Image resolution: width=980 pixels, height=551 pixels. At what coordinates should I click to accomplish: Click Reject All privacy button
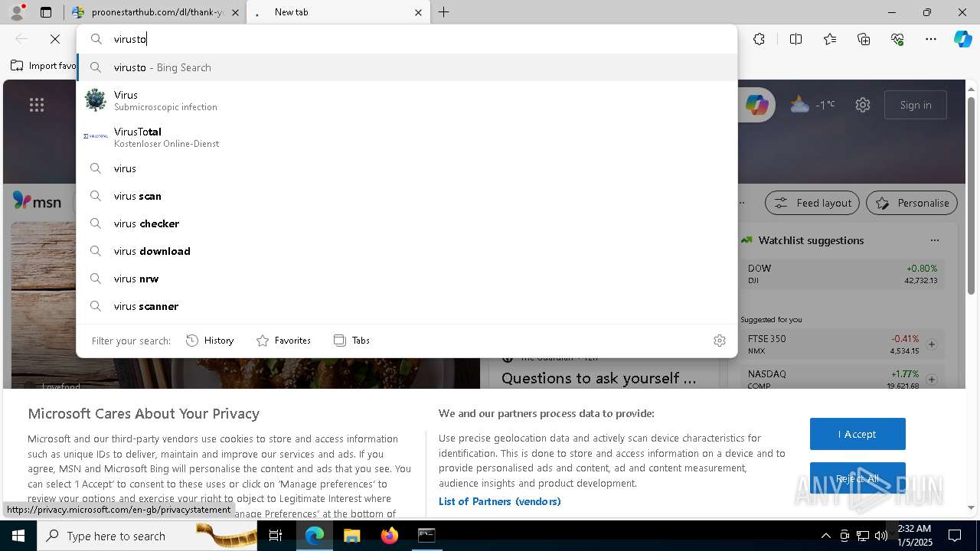857,478
